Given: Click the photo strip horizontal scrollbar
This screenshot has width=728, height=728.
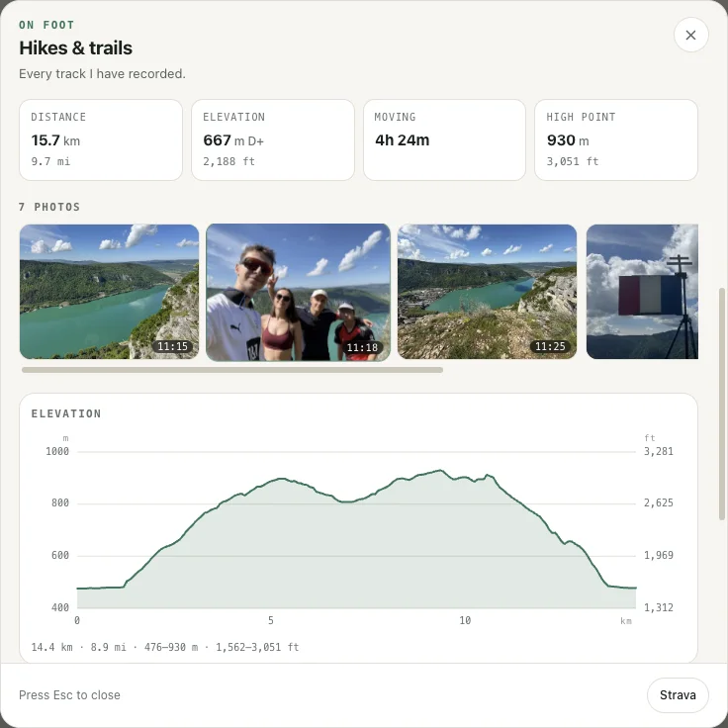Looking at the screenshot, I should tap(232, 370).
